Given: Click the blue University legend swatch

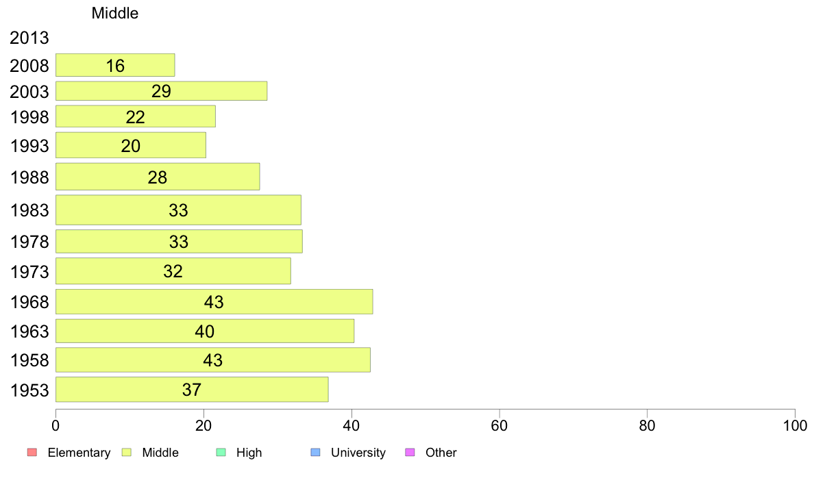Looking at the screenshot, I should click(315, 453).
